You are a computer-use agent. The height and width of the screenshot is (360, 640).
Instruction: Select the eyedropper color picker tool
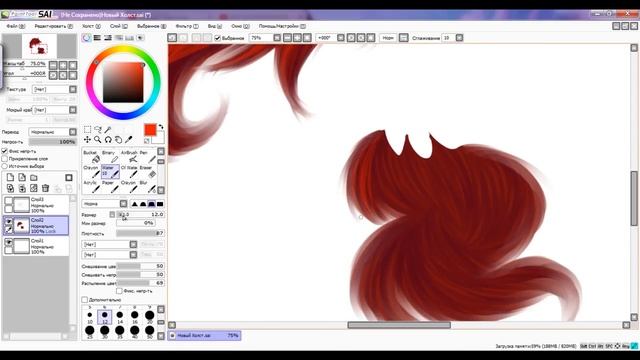129,140
